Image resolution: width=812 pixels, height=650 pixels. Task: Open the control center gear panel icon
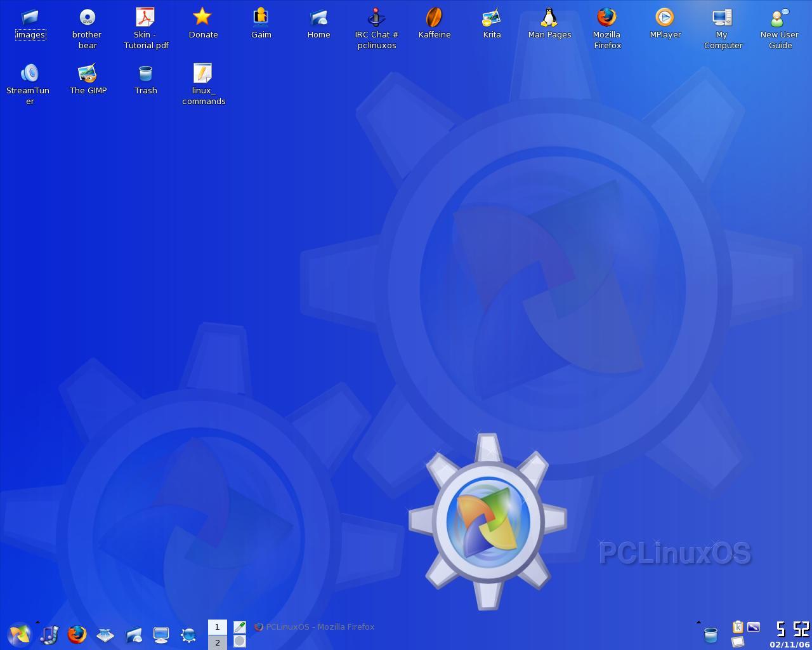point(188,635)
